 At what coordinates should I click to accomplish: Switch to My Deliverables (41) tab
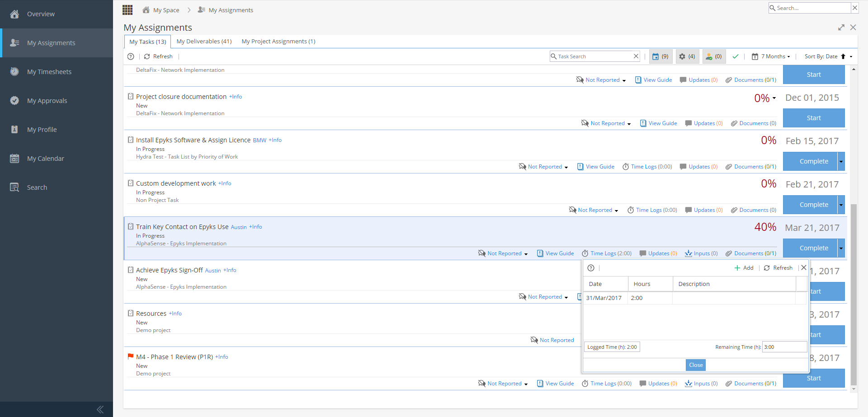[x=204, y=41]
